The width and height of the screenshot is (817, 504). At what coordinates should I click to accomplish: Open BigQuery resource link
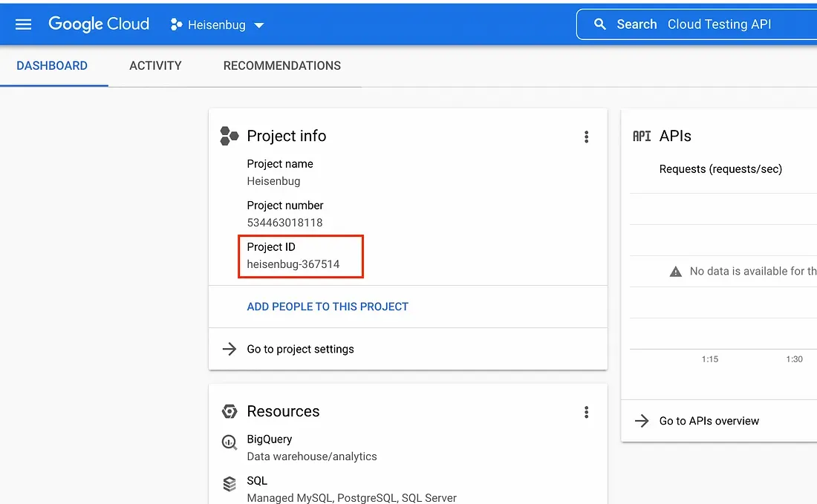point(270,439)
